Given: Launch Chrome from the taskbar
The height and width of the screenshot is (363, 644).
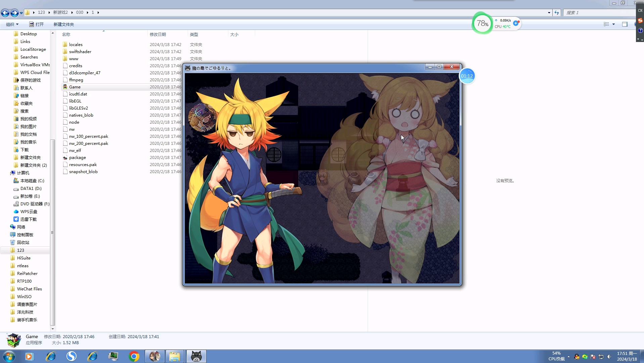Looking at the screenshot, I should click(134, 356).
